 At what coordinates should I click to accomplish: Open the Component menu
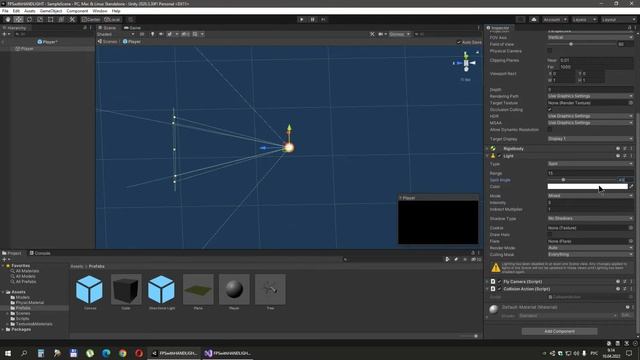coord(77,11)
